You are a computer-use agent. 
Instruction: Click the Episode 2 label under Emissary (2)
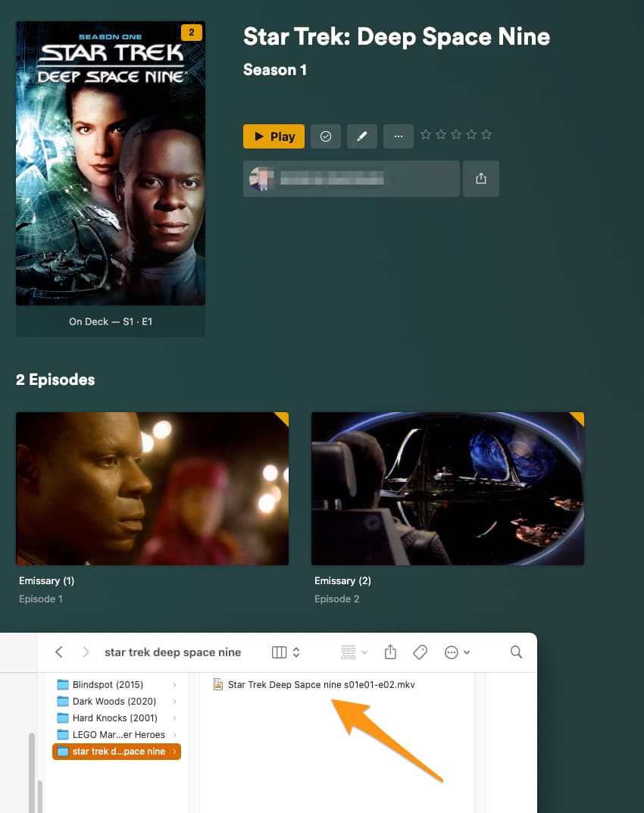coord(336,599)
